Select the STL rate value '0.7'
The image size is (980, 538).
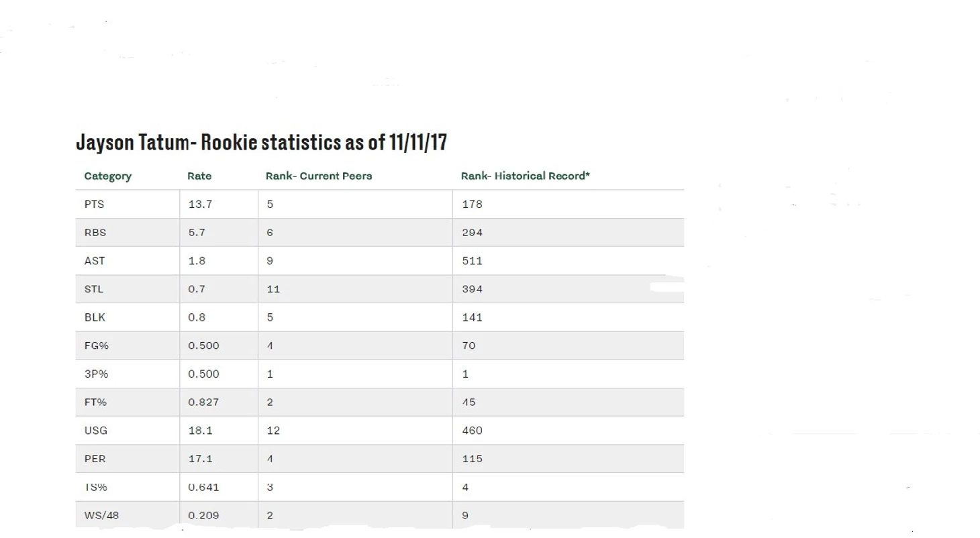click(x=197, y=289)
